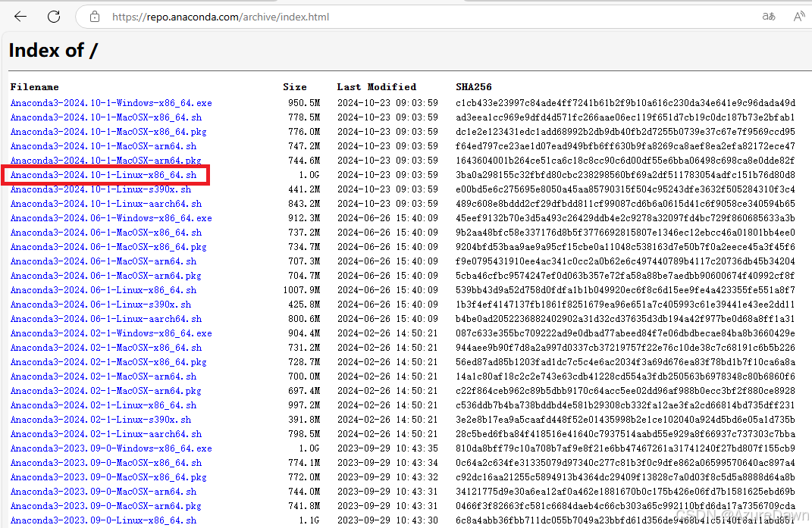This screenshot has width=812, height=528.
Task: Click SHA256 hash starting with 810da8bff79c
Action: (625, 448)
